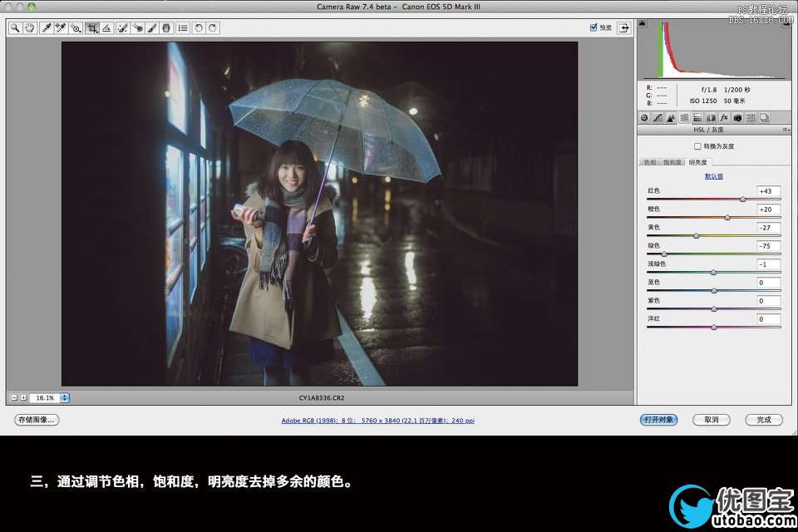Enable the 转换为灰度 grayscale checkbox

pyautogui.click(x=697, y=146)
